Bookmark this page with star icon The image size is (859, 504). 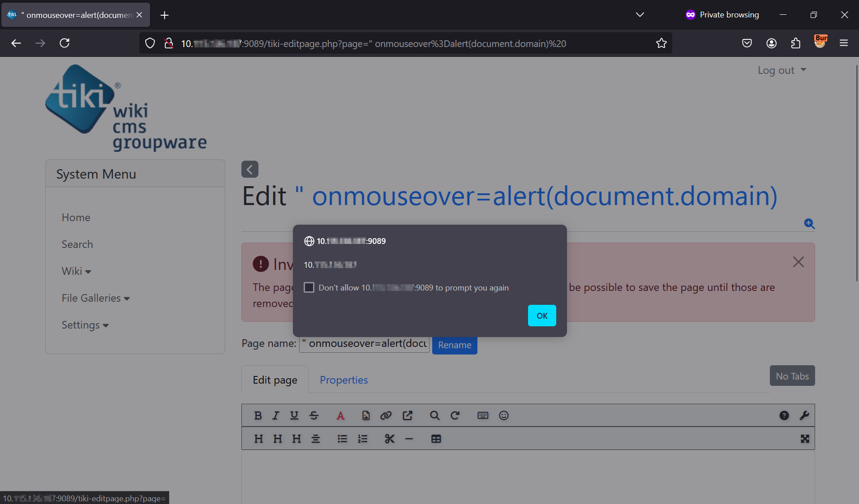click(x=661, y=43)
